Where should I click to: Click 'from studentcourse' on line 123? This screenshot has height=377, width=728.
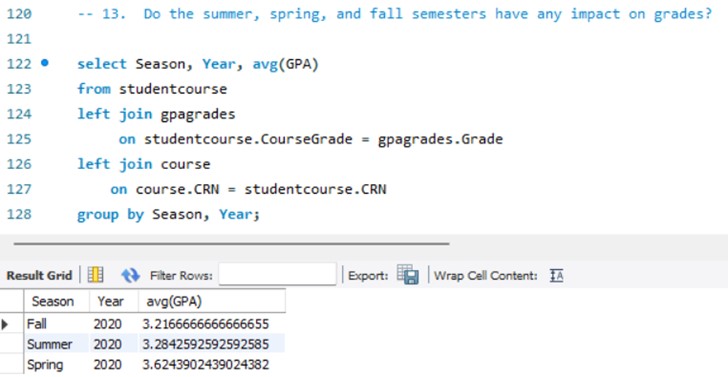[152, 88]
